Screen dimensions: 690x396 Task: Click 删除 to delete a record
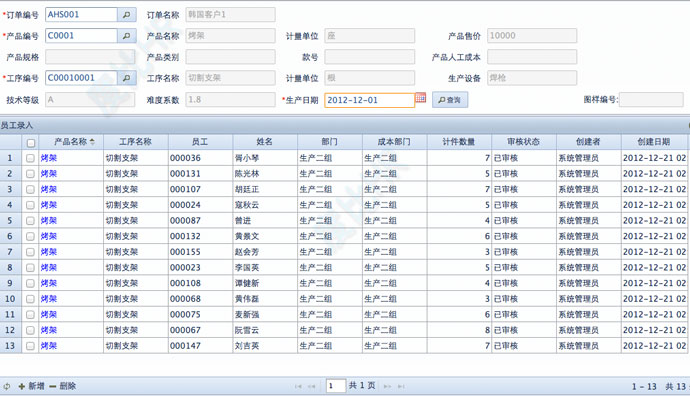click(x=62, y=386)
